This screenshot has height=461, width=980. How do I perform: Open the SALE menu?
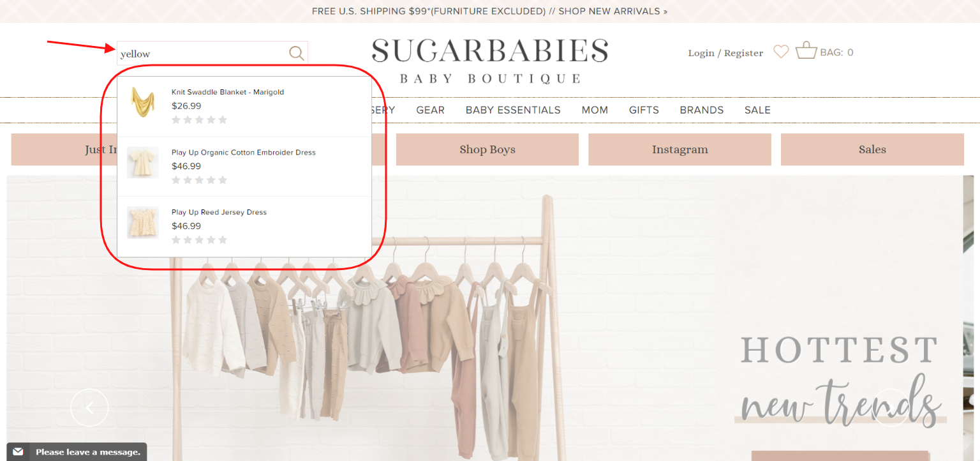[x=757, y=110]
